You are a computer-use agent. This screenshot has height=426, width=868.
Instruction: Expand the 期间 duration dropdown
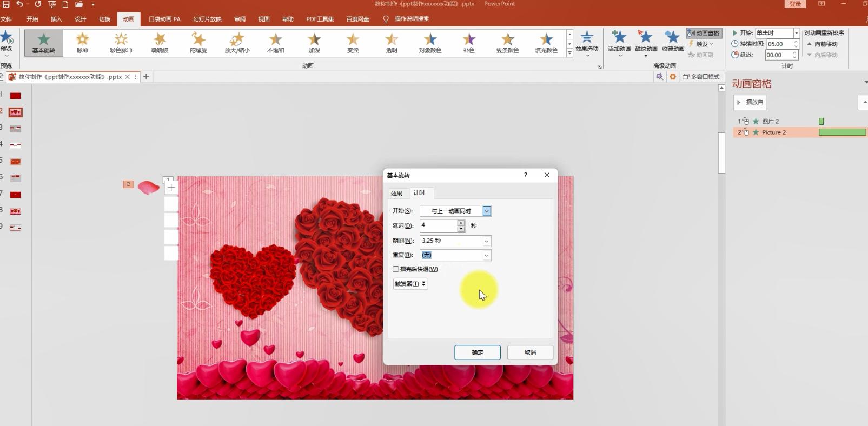point(486,241)
